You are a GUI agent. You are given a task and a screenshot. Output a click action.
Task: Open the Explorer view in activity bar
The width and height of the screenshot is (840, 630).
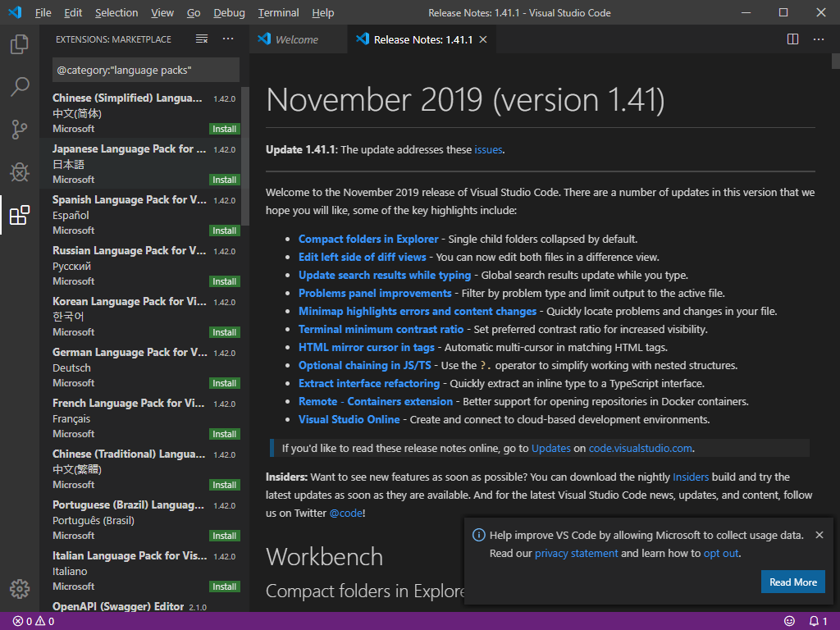20,43
